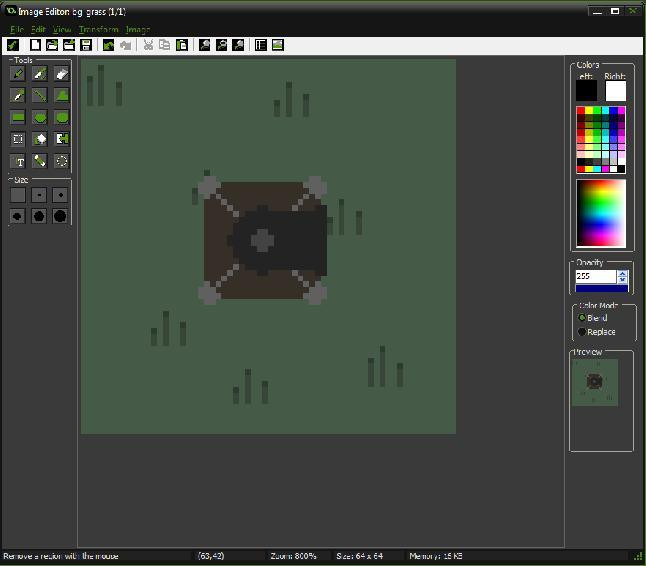The width and height of the screenshot is (646, 566).
Task: Select the Line tool
Action: (x=40, y=96)
